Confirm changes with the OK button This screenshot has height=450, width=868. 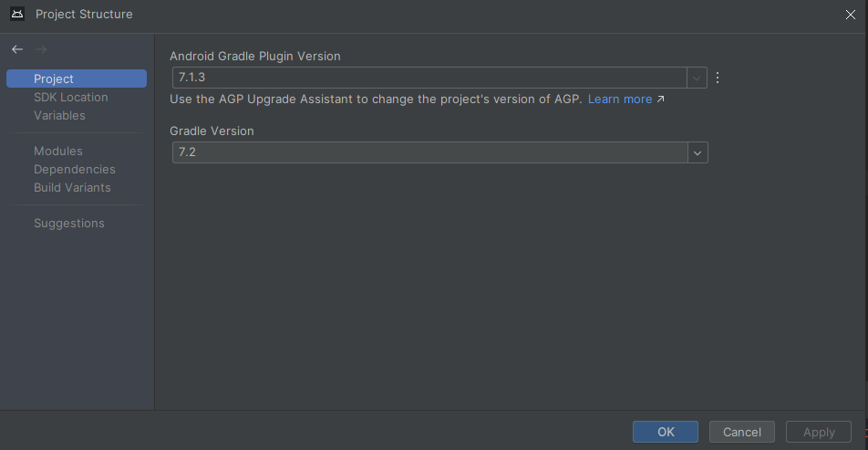666,432
